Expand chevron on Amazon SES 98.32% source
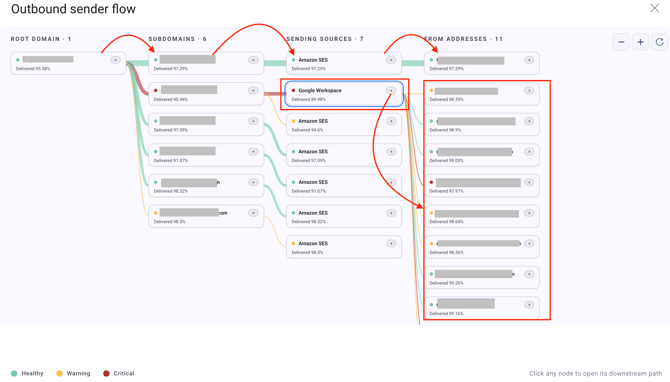Viewport: 670px width, 382px height. pos(391,213)
